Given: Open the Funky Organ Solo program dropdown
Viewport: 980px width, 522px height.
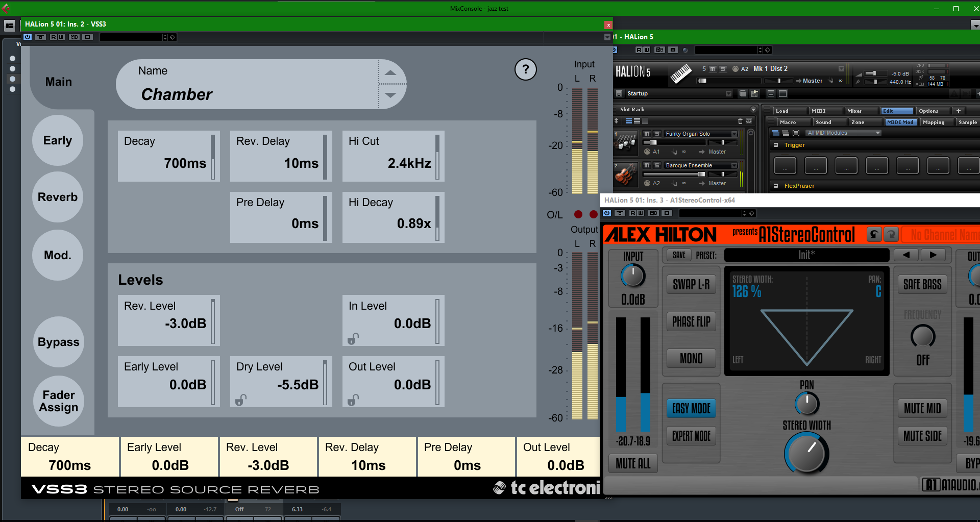Looking at the screenshot, I should (734, 134).
